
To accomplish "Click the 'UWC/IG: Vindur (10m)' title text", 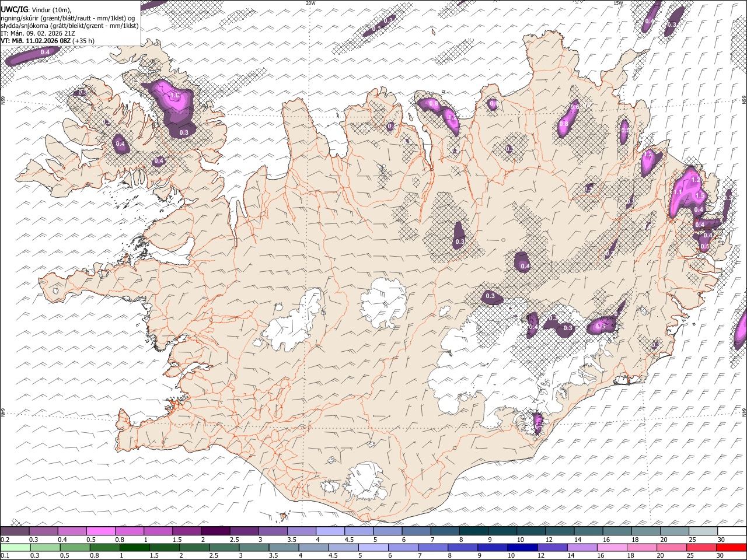I will point(36,9).
